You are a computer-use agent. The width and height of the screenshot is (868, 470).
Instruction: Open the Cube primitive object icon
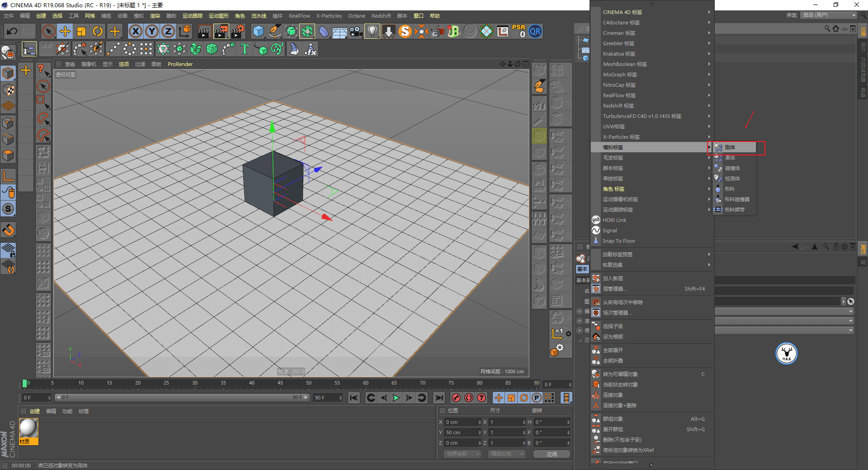coord(258,31)
